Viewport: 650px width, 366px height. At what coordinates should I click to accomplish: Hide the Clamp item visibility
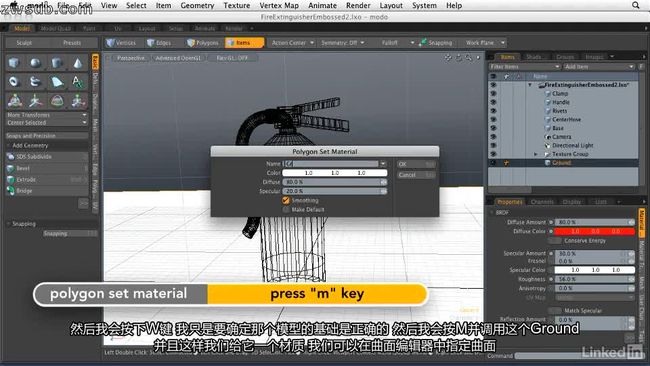[x=493, y=94]
